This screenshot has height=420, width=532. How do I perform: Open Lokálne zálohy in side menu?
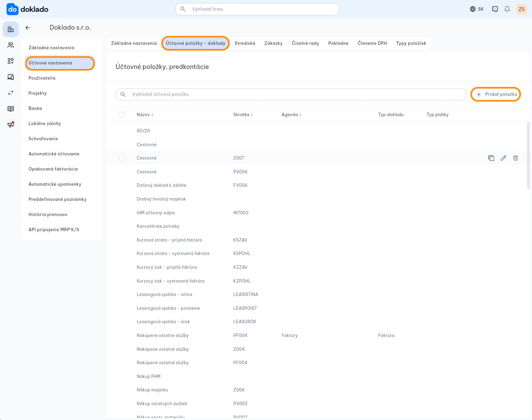tap(60, 124)
